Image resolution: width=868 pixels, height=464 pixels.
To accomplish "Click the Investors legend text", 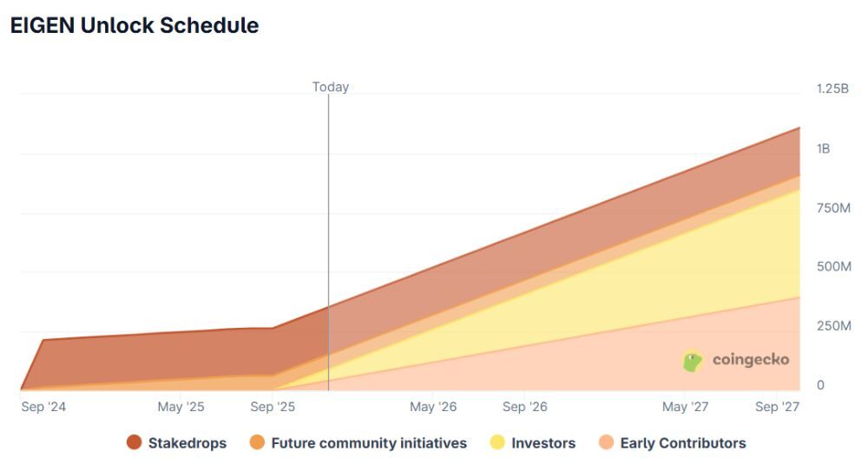I will pyautogui.click(x=543, y=443).
